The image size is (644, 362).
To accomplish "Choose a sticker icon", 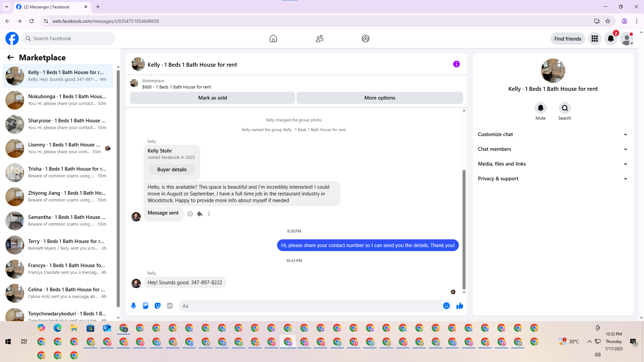I will (x=158, y=306).
